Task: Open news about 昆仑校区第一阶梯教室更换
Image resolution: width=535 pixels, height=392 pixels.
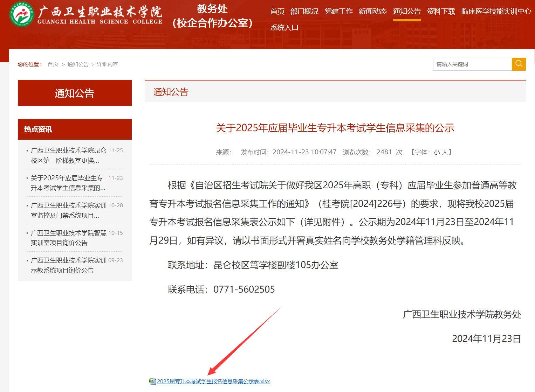Action: (68, 155)
